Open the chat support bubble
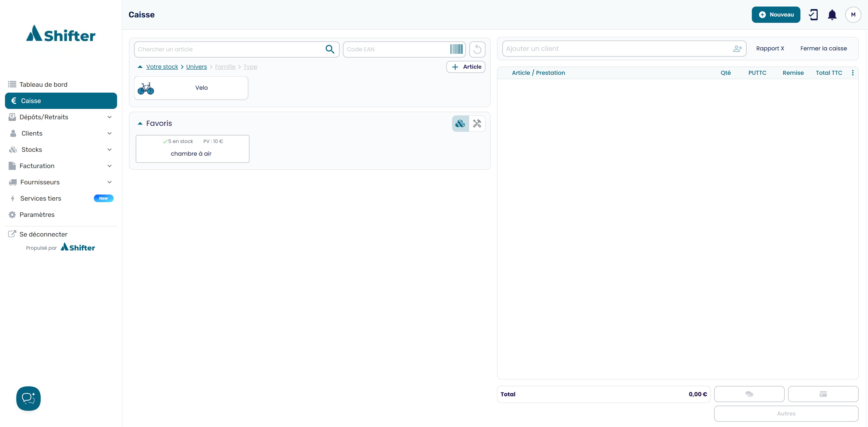 (x=28, y=398)
